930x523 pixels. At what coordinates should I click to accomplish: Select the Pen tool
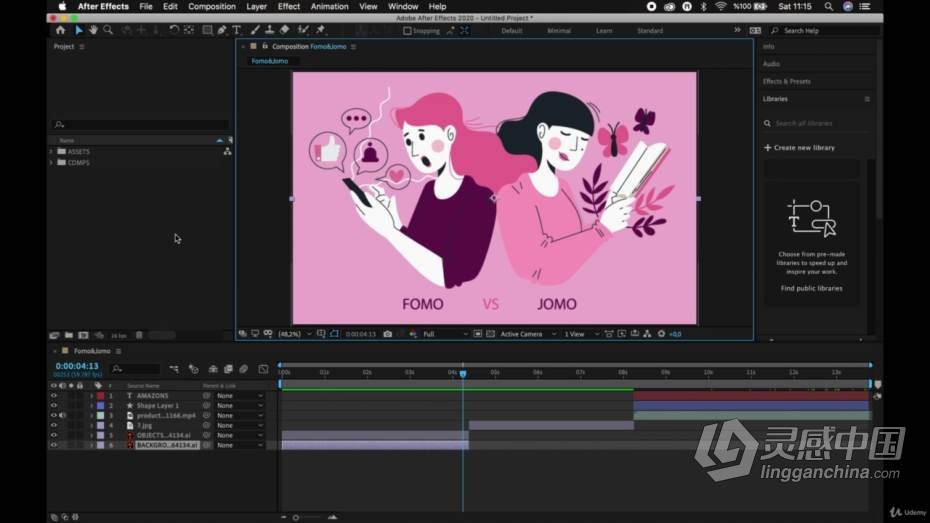(222, 30)
